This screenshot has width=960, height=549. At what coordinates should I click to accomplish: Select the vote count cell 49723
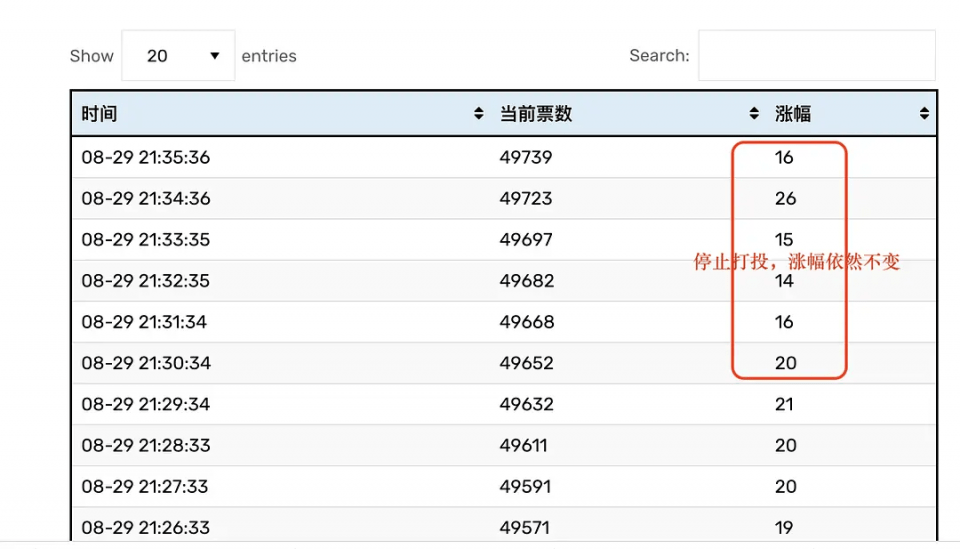pos(526,199)
